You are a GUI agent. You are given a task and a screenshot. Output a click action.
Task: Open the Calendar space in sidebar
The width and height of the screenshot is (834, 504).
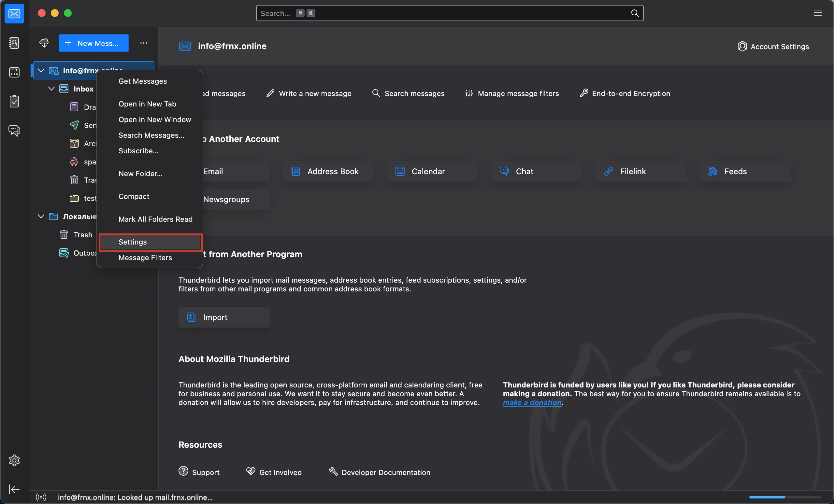14,72
